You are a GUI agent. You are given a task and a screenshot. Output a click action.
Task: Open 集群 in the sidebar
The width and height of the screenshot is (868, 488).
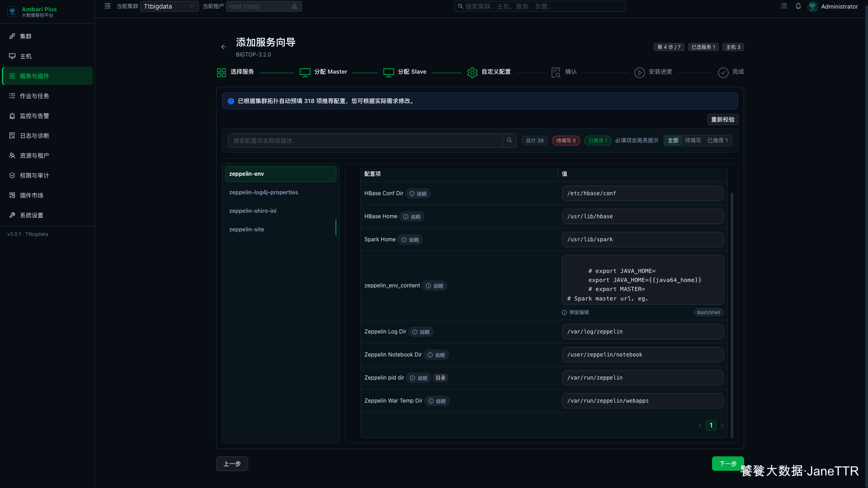point(47,36)
